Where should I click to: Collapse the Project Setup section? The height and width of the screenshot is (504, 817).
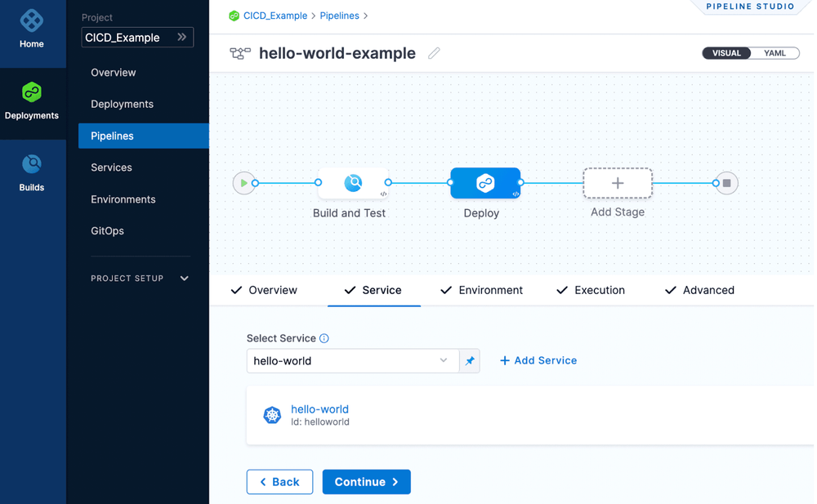(185, 279)
